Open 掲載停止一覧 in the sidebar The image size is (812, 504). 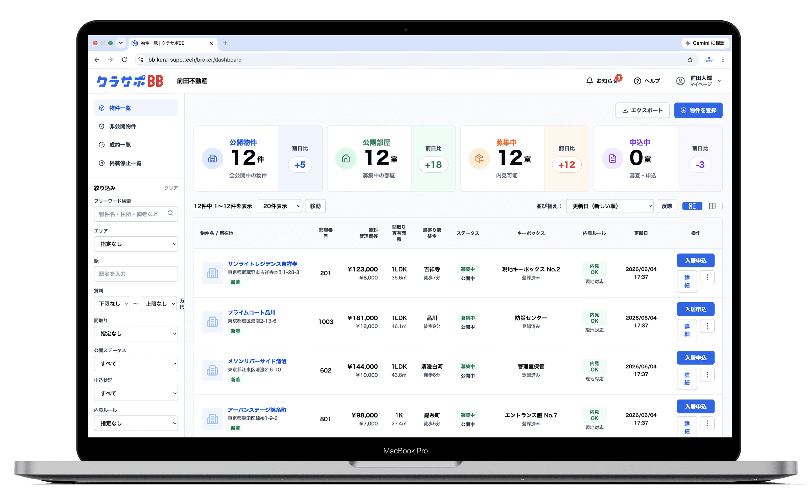136,163
